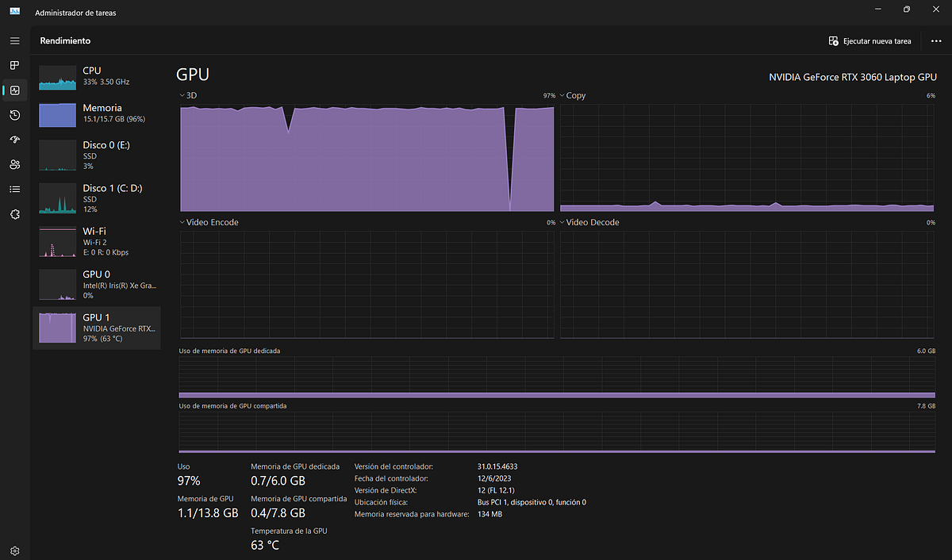Select the Detalles list sidebar icon

click(14, 189)
